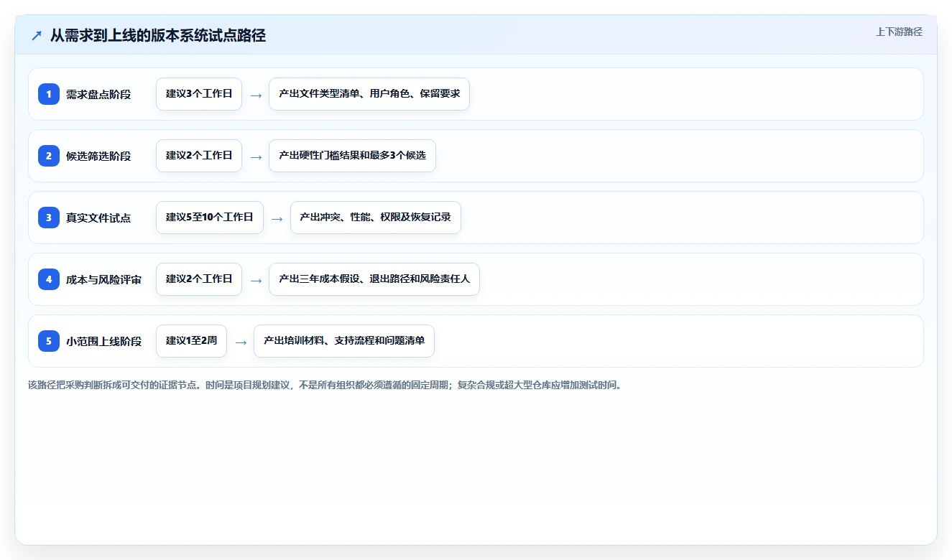Click the title 从需求到上线的版本系统试点路径
This screenshot has height=560, width=952.
pos(158,35)
